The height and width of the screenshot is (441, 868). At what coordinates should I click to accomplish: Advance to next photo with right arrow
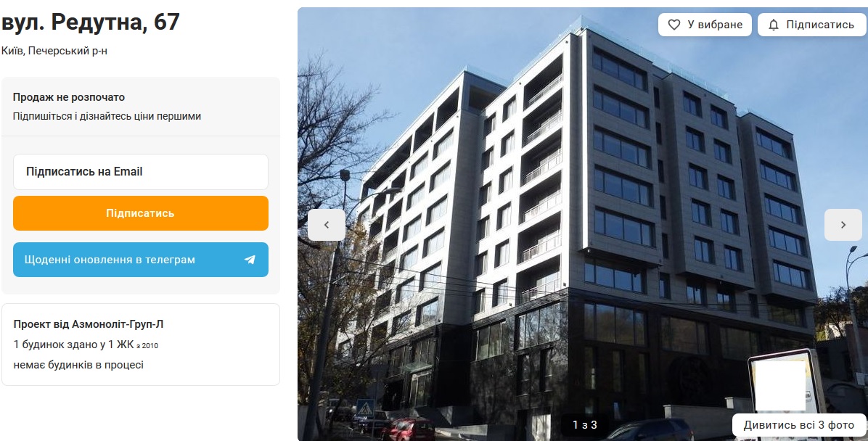(843, 225)
